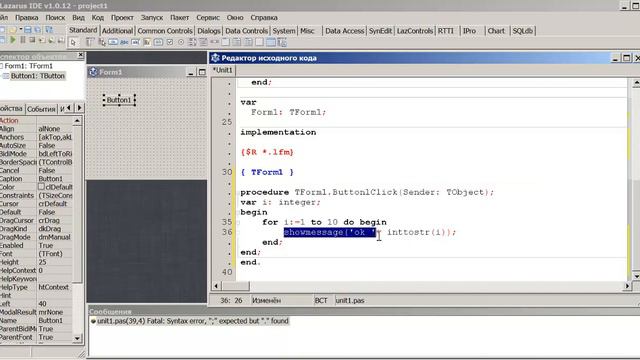Open Поиск menu
Screen dimensions: 640x360
pyautogui.click(x=55, y=18)
